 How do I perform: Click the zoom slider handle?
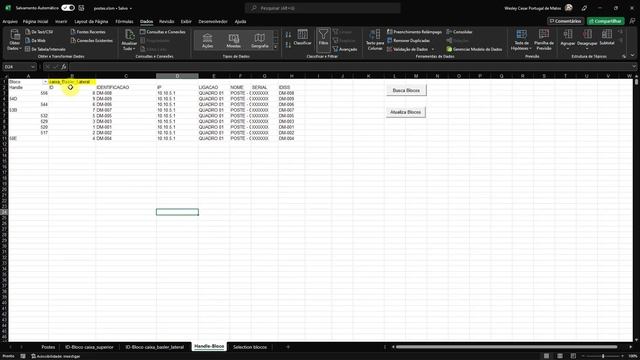[603, 356]
